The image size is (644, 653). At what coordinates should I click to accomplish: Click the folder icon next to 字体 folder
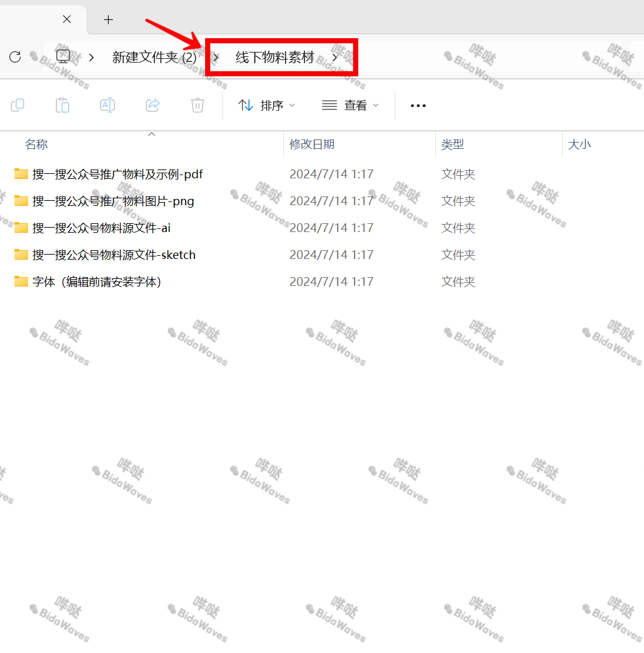point(21,281)
